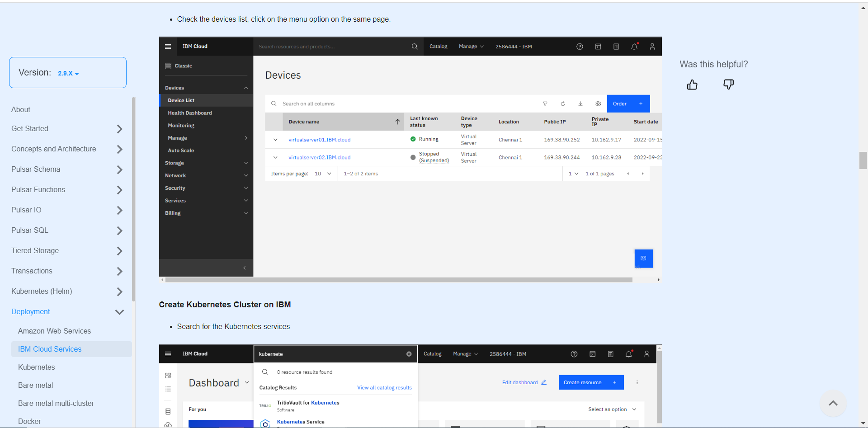Click the thumbs up helpful icon
The height and width of the screenshot is (428, 868).
(692, 85)
